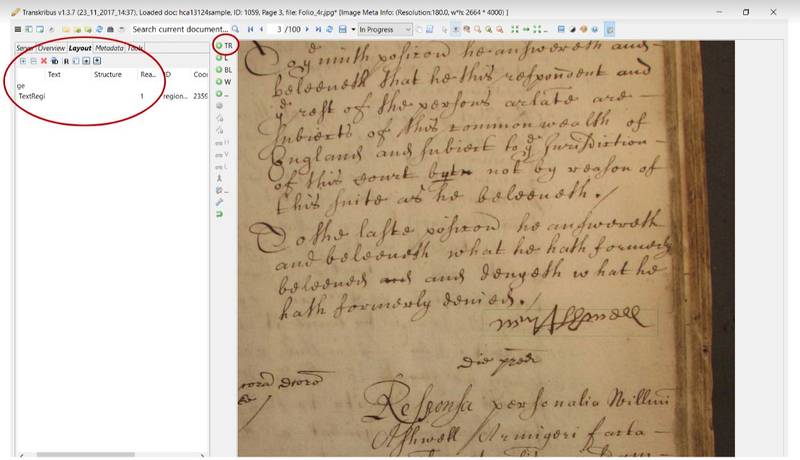Go to the first page
The image size is (800, 460).
(250, 30)
